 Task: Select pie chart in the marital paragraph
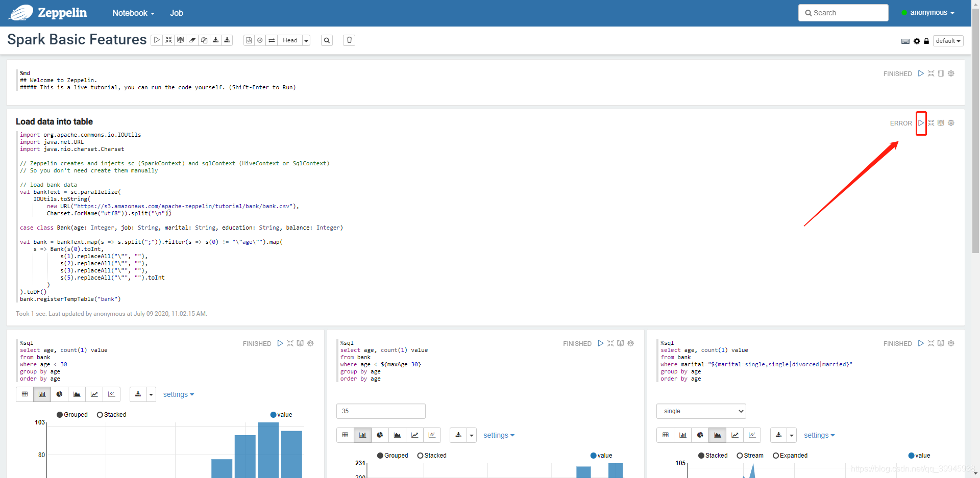pyautogui.click(x=700, y=435)
